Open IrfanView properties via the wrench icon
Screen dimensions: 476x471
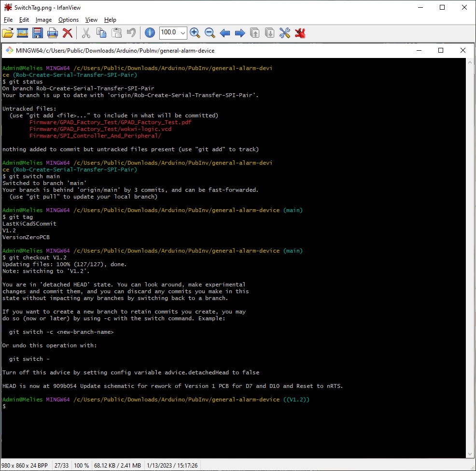pyautogui.click(x=284, y=33)
